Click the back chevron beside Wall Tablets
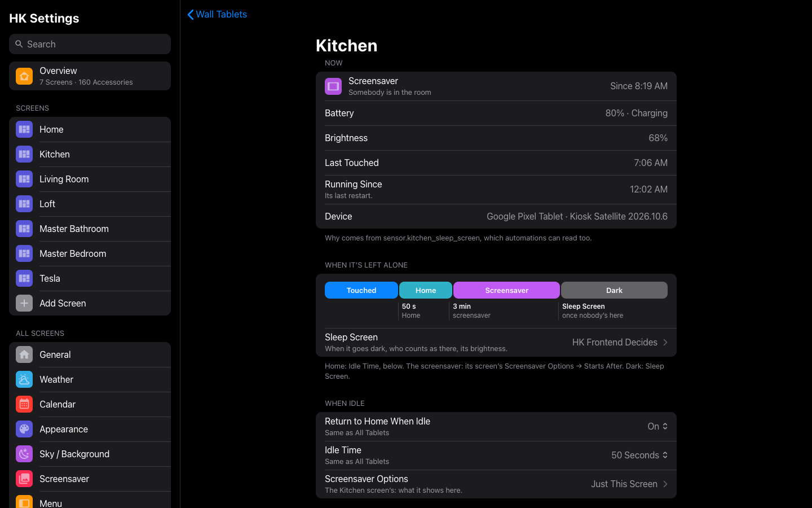This screenshot has height=508, width=812. 191,15
